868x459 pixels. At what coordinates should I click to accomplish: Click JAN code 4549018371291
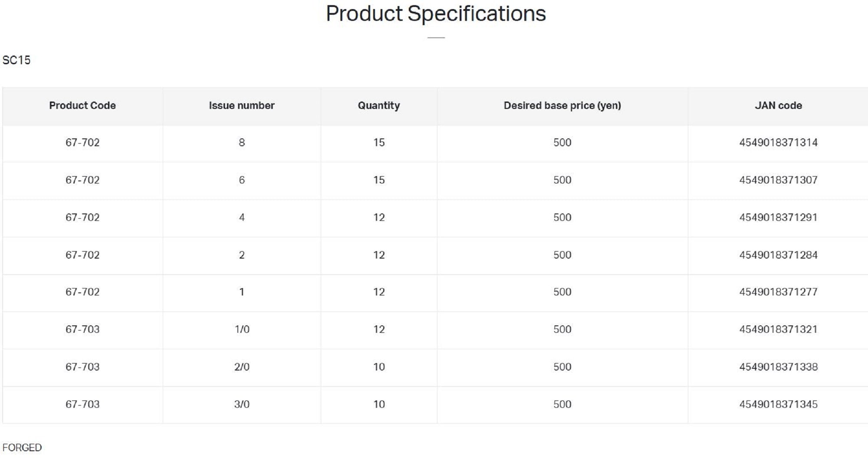778,217
